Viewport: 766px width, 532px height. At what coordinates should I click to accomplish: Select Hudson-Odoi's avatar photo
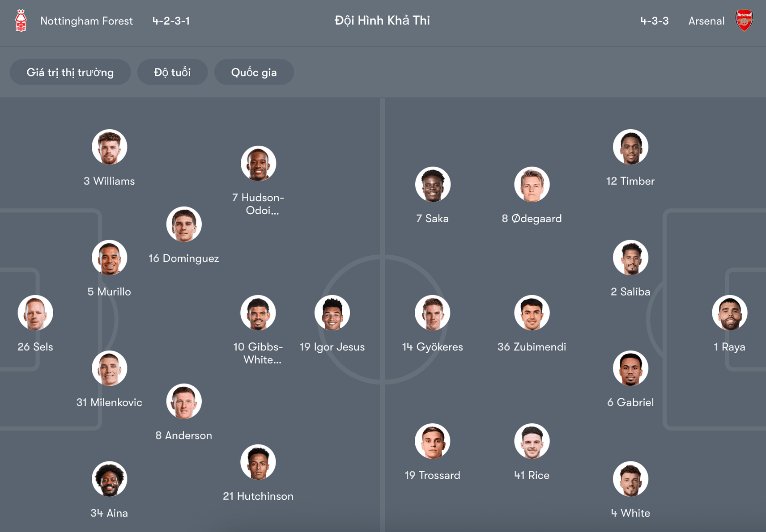coord(258,163)
